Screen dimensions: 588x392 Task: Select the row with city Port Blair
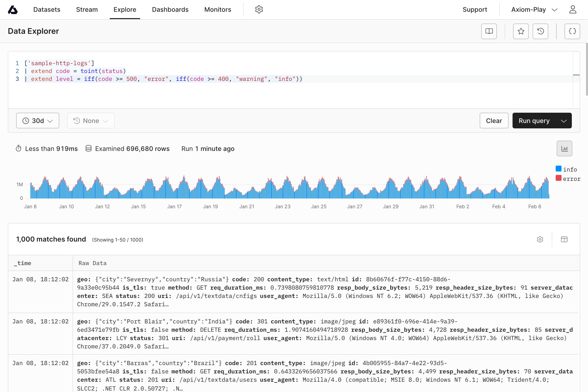point(294,334)
